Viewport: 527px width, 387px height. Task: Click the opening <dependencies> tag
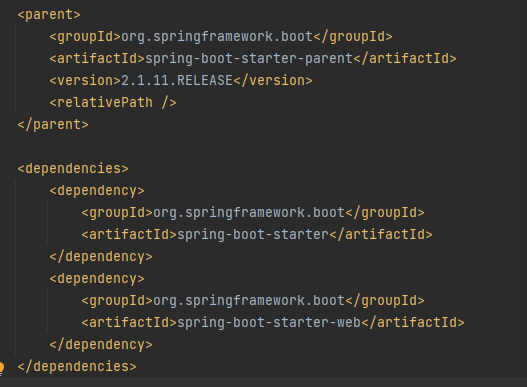click(x=73, y=169)
